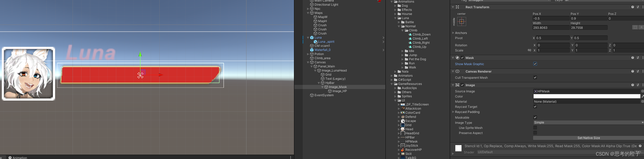Toggle Raw edit mode R button
Image resolution: width=644 pixels, height=159 pixels.
(x=641, y=27)
